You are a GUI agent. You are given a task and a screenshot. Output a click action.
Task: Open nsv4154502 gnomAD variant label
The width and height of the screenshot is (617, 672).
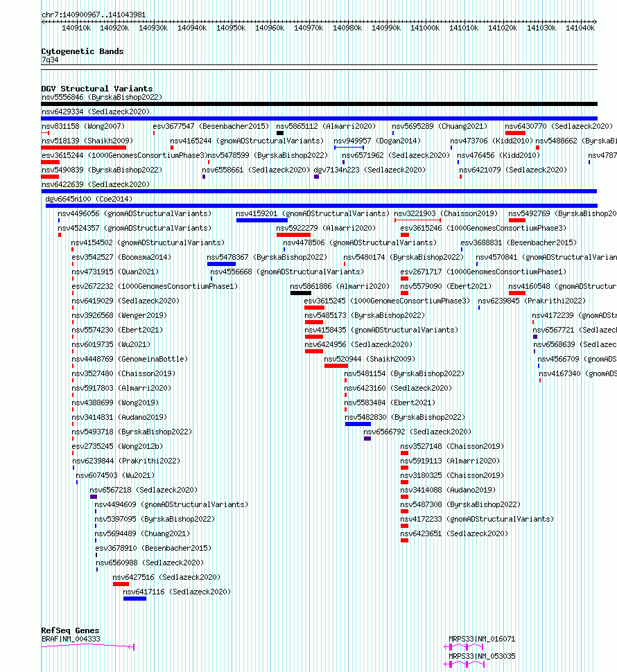148,242
